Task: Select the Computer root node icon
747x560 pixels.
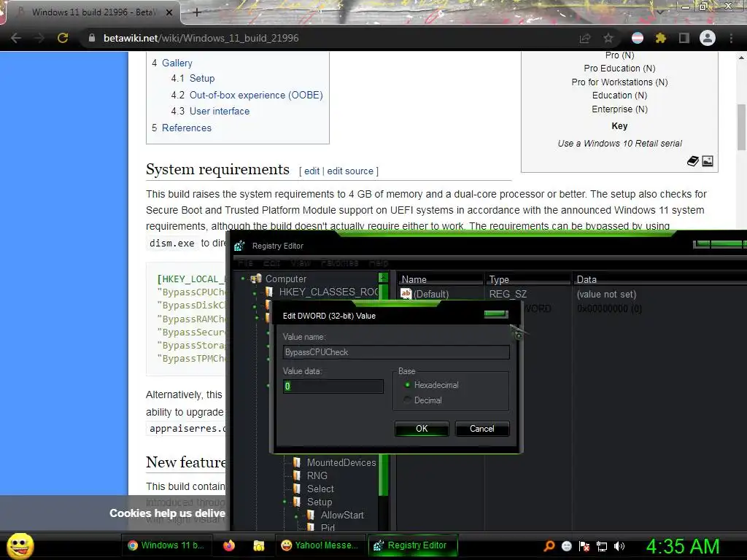Action: [256, 279]
